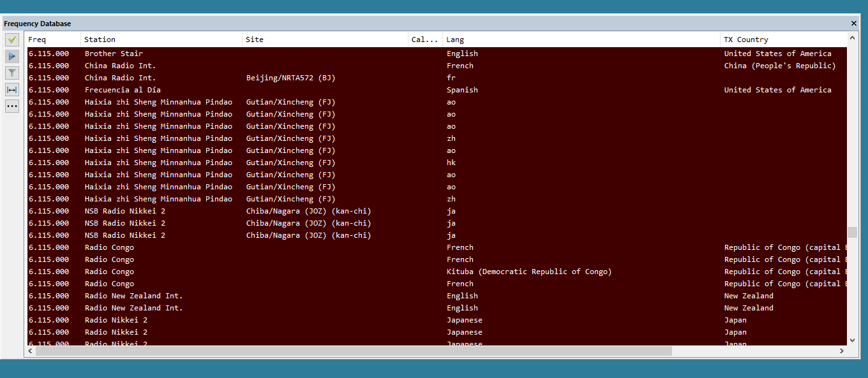Click the fit column width icon
The image size is (868, 378).
(12, 89)
